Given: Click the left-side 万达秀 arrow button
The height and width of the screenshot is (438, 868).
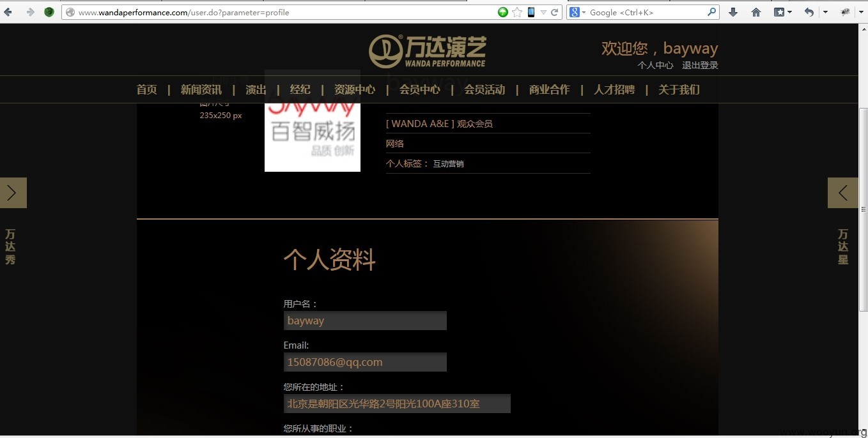Looking at the screenshot, I should 13,193.
